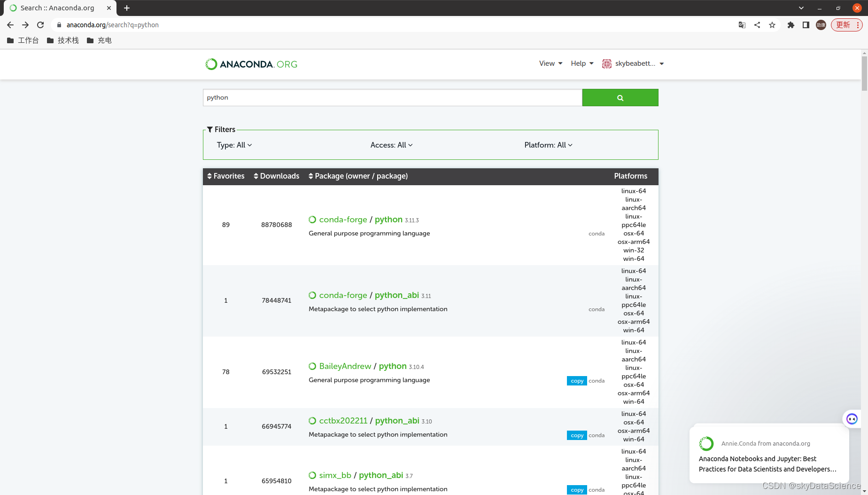Click the share page icon
The width and height of the screenshot is (868, 495).
[757, 25]
